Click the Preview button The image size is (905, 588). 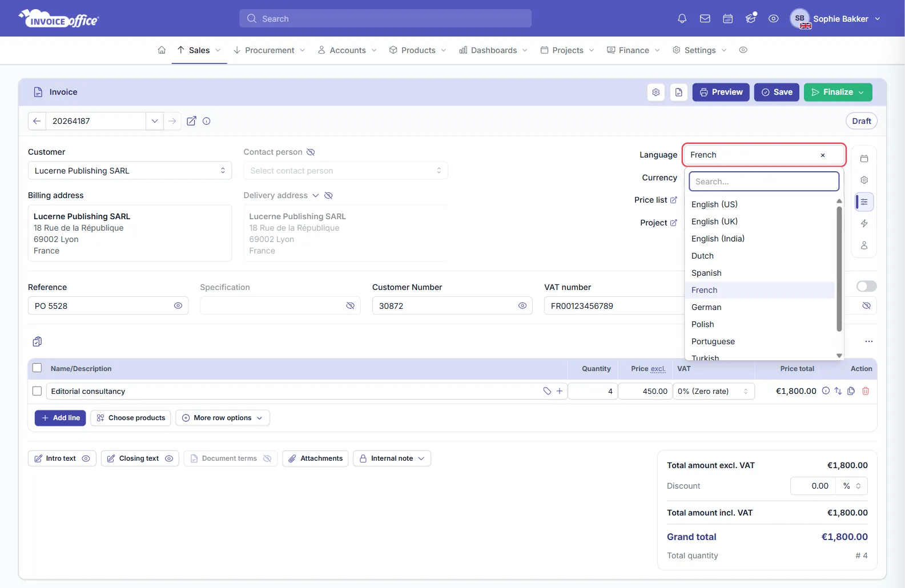(x=721, y=92)
